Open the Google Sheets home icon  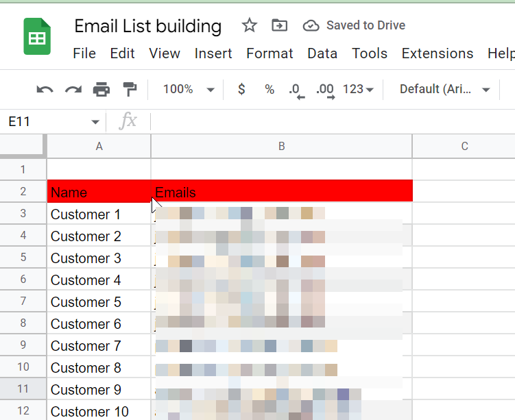pos(37,36)
